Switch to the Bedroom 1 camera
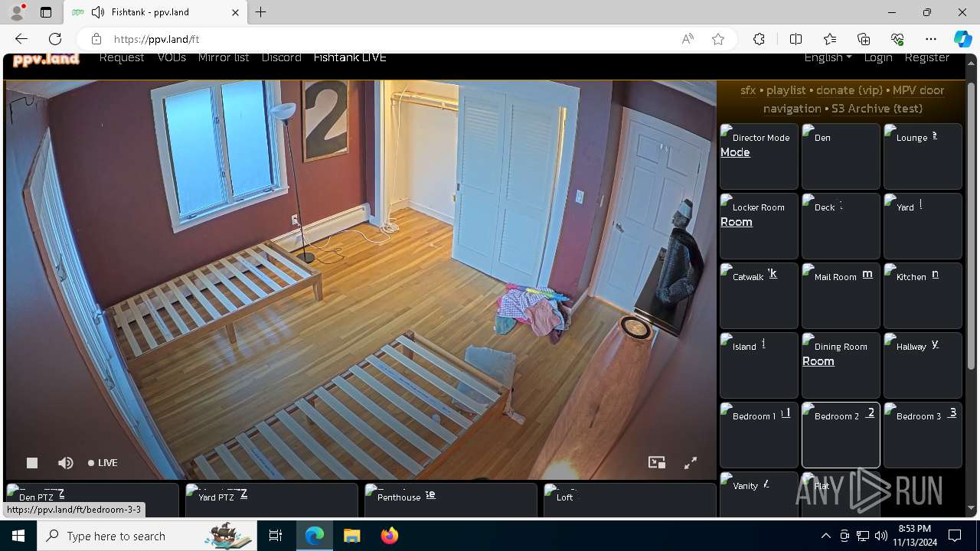 (759, 435)
